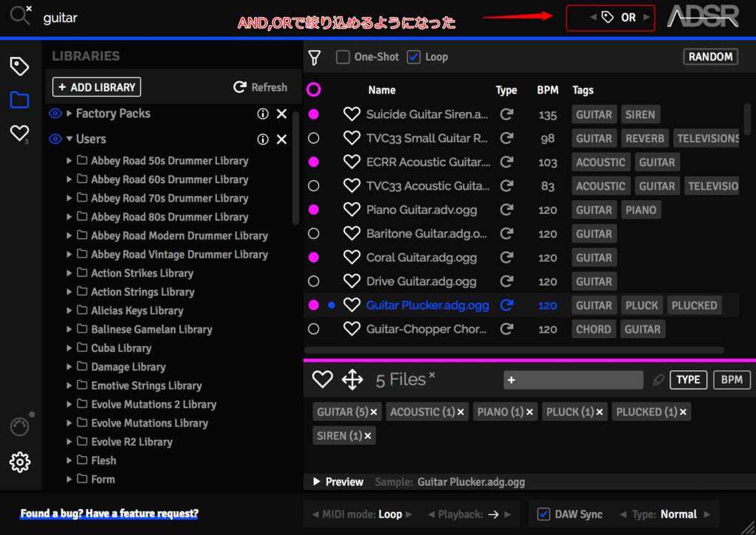Expand the Factory Packs tree
Screen dimensions: 756x535
tap(69, 114)
